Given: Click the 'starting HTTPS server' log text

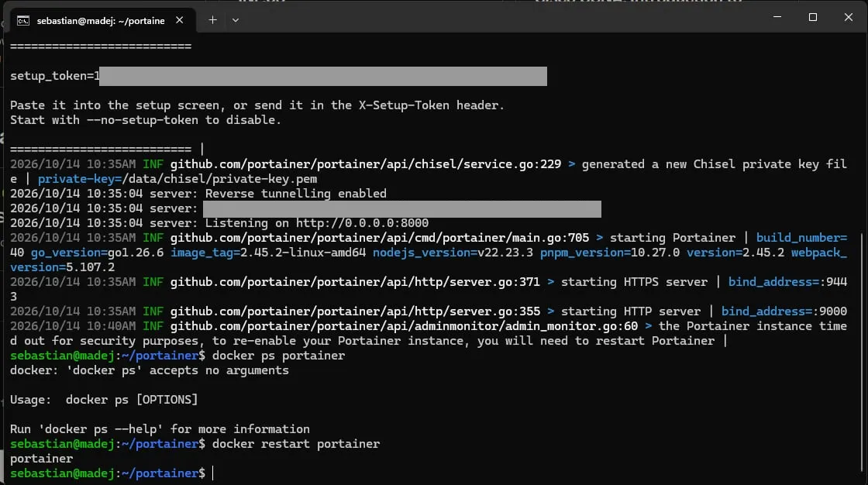Looking at the screenshot, I should (635, 282).
